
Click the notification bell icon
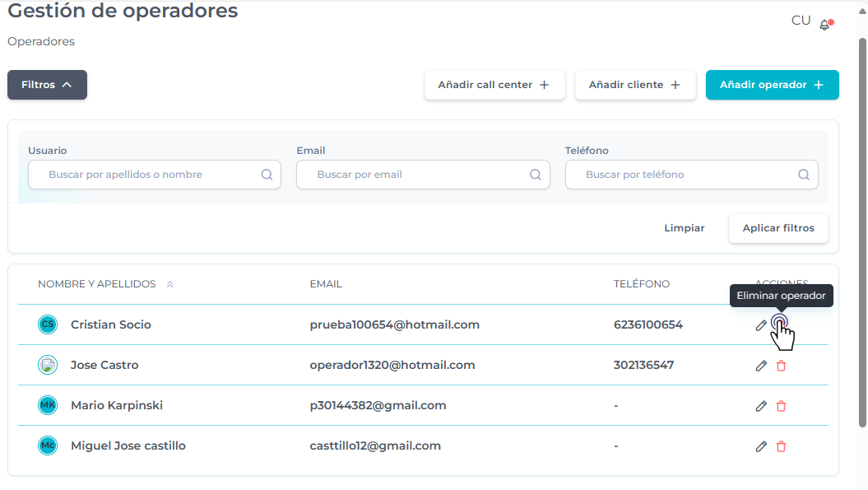825,25
